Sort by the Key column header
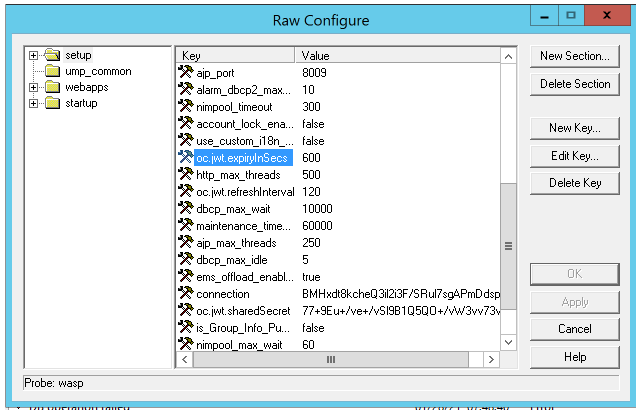The width and height of the screenshot is (640, 414). [x=235, y=56]
